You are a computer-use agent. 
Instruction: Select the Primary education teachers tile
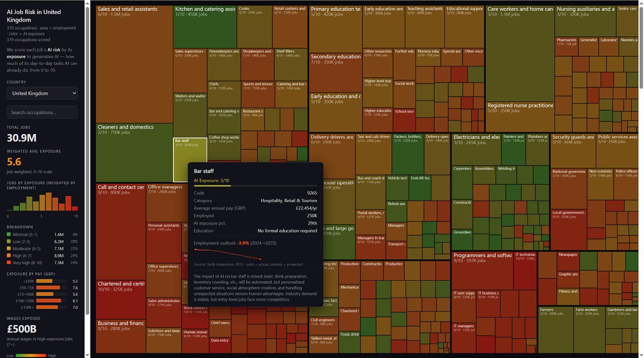(x=335, y=29)
